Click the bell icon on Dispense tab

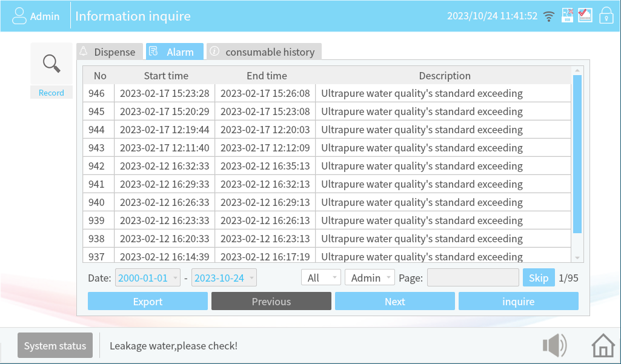(84, 51)
